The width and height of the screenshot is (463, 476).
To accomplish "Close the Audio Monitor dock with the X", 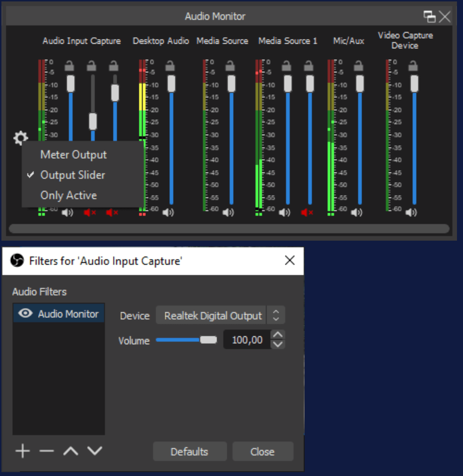I will pyautogui.click(x=445, y=16).
